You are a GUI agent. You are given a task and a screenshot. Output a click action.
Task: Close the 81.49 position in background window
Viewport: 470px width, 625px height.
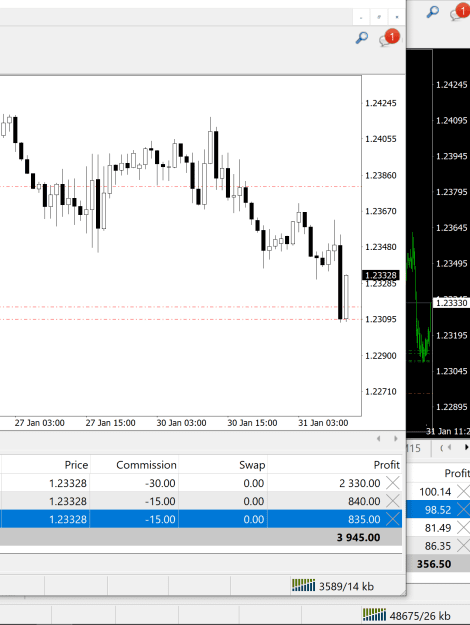(x=463, y=528)
